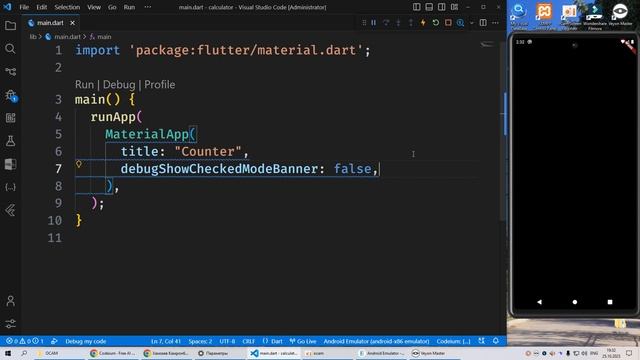Click the debug toolbar drag handle
This screenshot has width=640, height=360.
[364, 23]
